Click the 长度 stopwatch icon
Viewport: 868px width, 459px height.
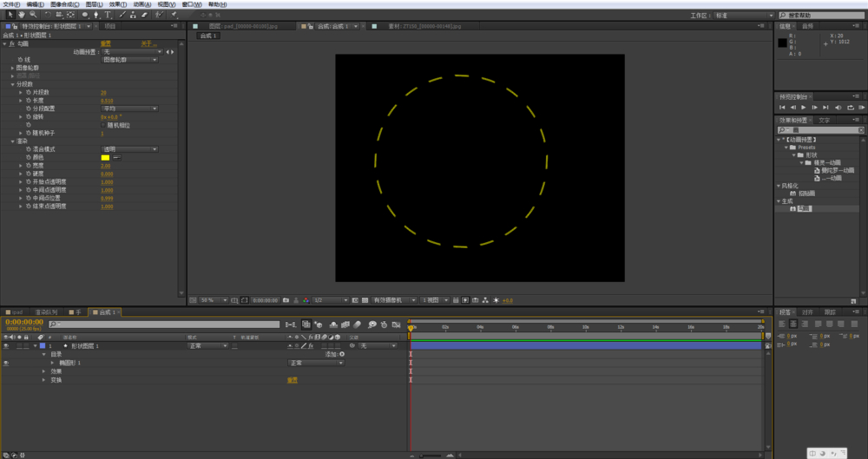pos(29,100)
